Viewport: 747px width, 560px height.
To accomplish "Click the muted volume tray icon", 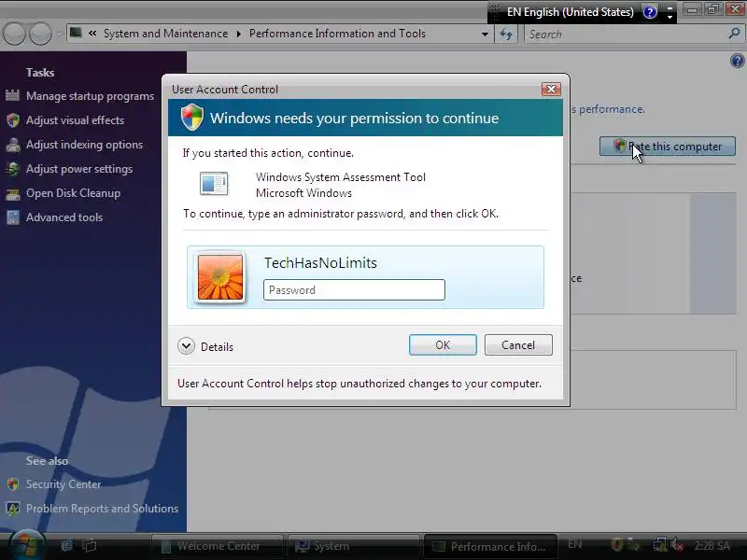I will click(x=676, y=545).
